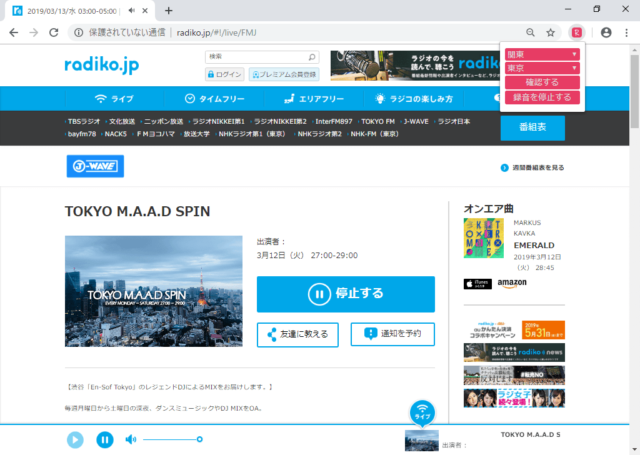The width and height of the screenshot is (640, 455).
Task: Select the ニッポン放送 station link
Action: tap(163, 122)
